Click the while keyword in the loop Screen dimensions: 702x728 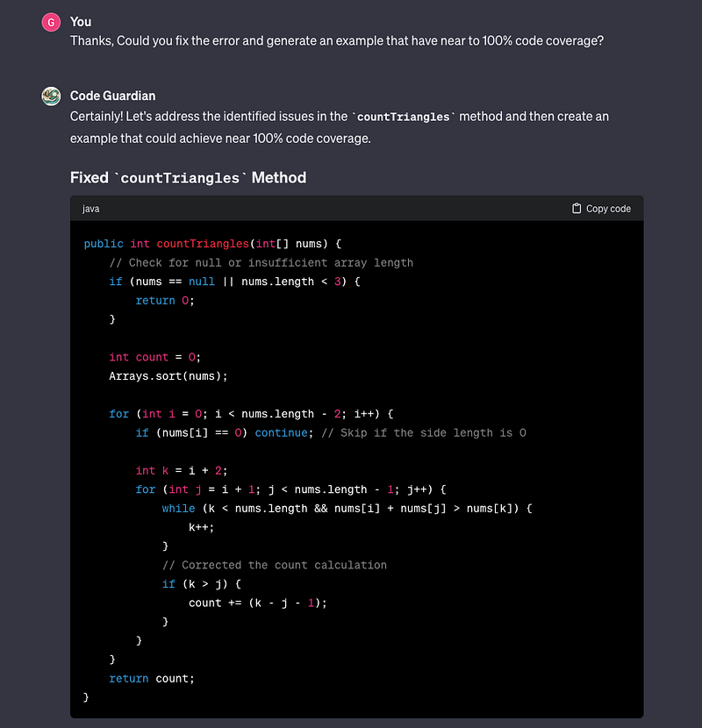(x=178, y=509)
